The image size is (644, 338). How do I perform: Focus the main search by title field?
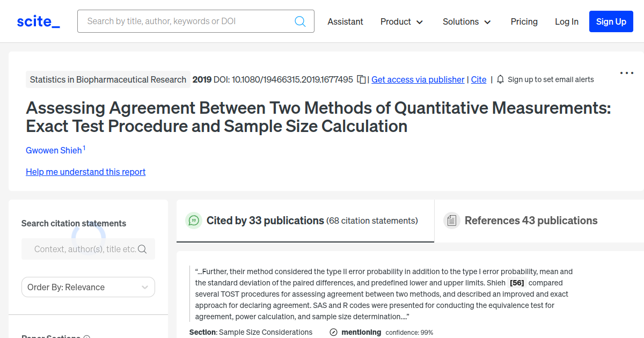point(188,21)
